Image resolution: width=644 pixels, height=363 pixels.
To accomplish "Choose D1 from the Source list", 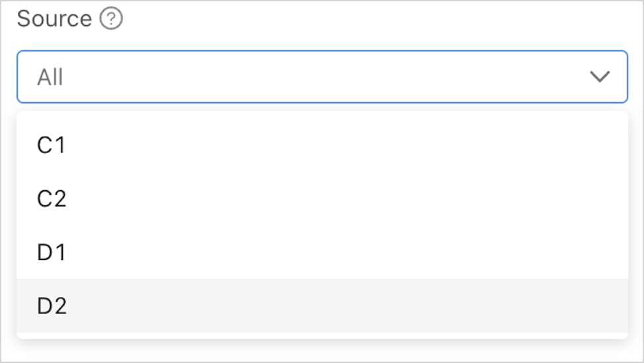I will (x=51, y=252).
